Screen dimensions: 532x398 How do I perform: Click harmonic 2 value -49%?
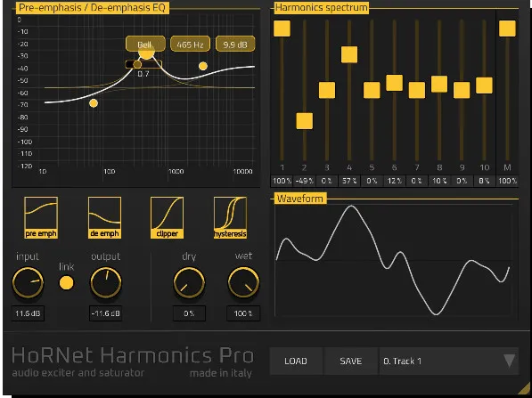tap(305, 181)
